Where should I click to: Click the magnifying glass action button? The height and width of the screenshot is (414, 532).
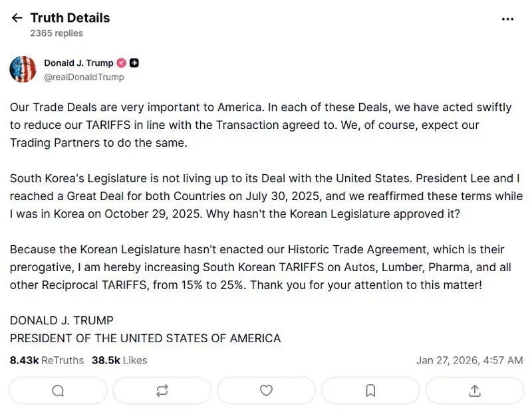[x=57, y=391]
